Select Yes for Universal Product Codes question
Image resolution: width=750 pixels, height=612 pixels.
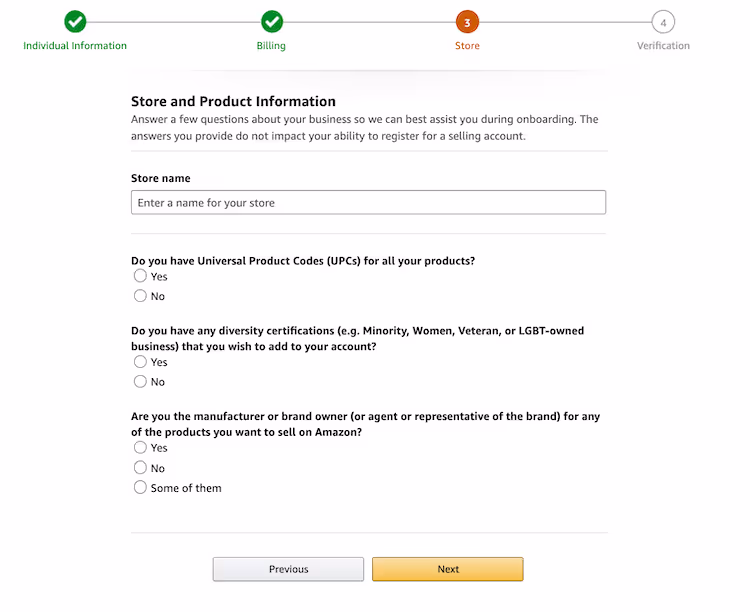pyautogui.click(x=140, y=276)
